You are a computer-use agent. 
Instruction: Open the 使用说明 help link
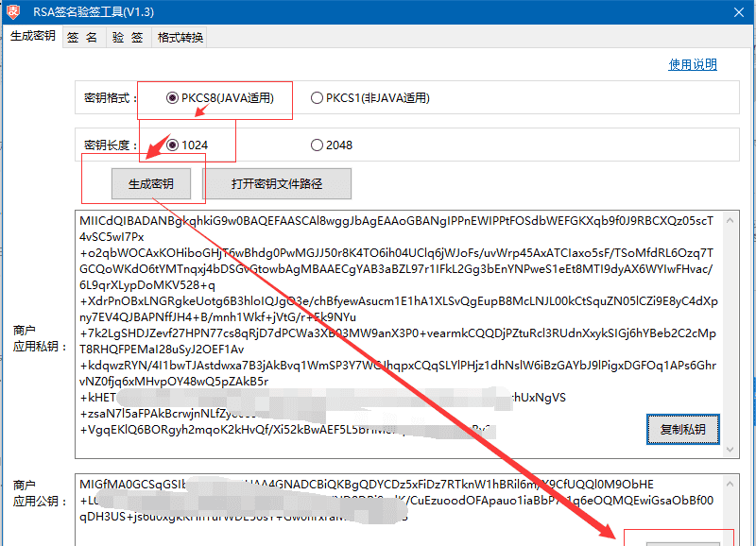(693, 64)
